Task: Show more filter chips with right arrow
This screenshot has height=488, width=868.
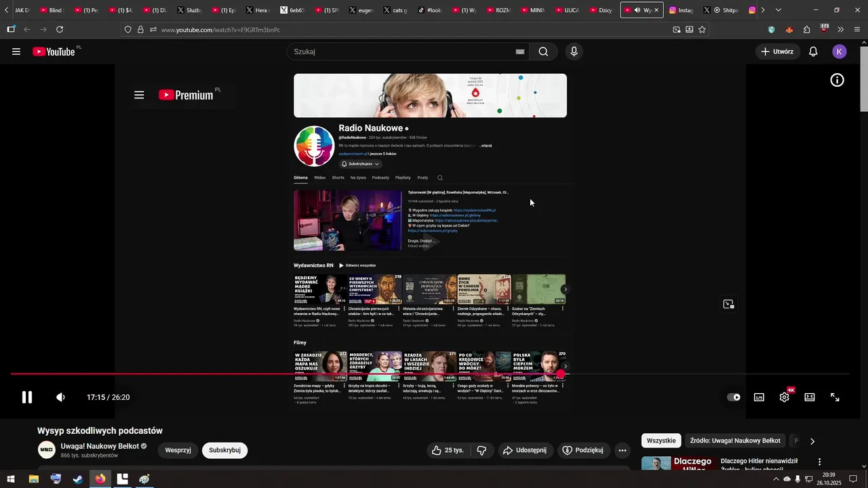Action: point(812,441)
